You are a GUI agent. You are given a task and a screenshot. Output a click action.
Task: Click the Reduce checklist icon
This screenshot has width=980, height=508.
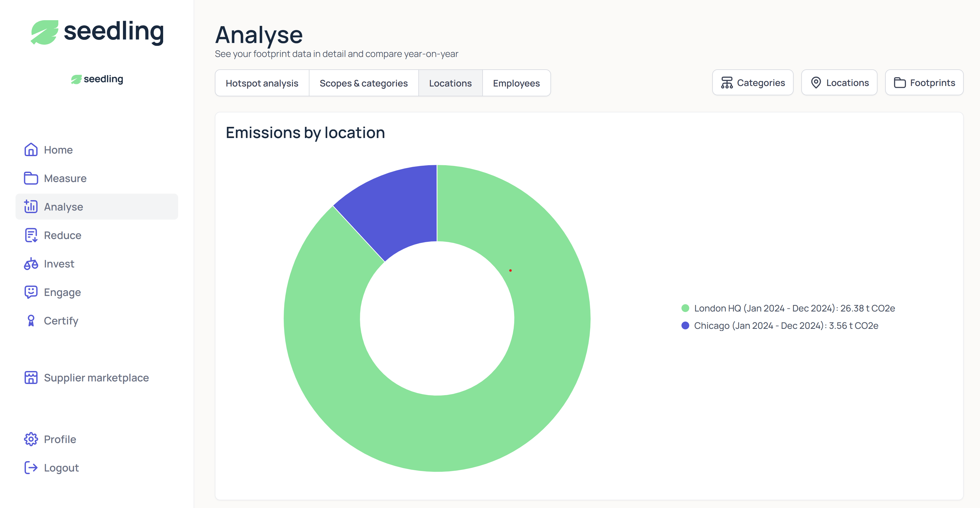click(31, 235)
